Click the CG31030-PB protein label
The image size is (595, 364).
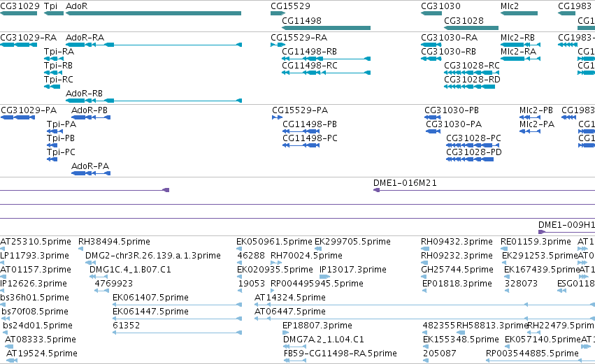click(x=452, y=110)
